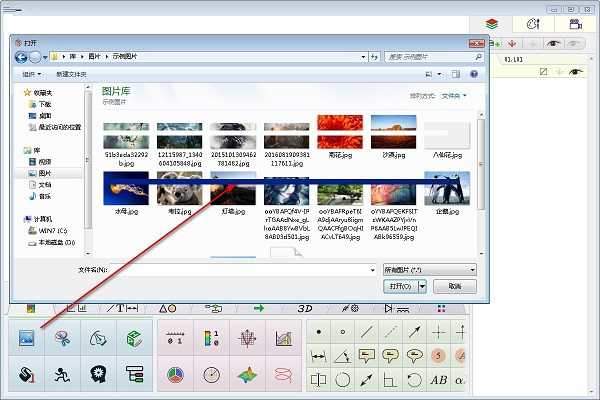
Task: Select the 3D surface plot icon
Action: (248, 375)
